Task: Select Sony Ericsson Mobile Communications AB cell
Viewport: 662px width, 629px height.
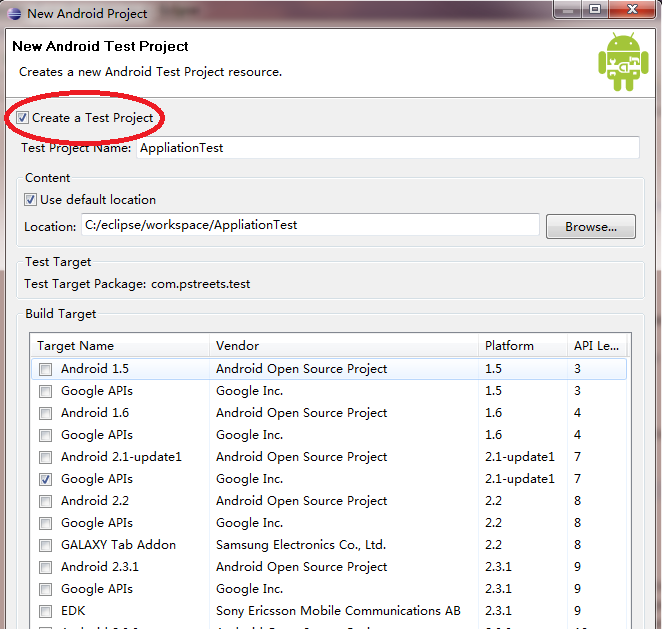Action: [338, 611]
